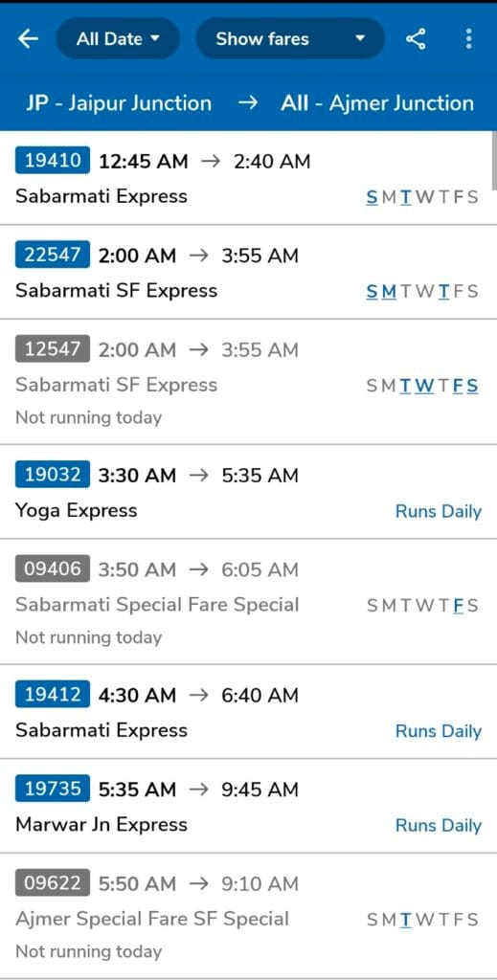Select train number badge 19410
The width and height of the screenshot is (497, 980).
(53, 161)
